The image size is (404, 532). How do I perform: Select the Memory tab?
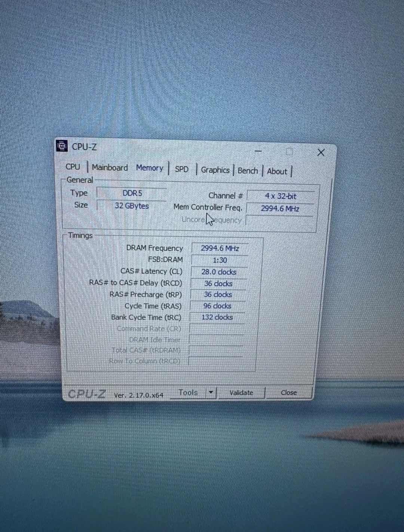149,168
